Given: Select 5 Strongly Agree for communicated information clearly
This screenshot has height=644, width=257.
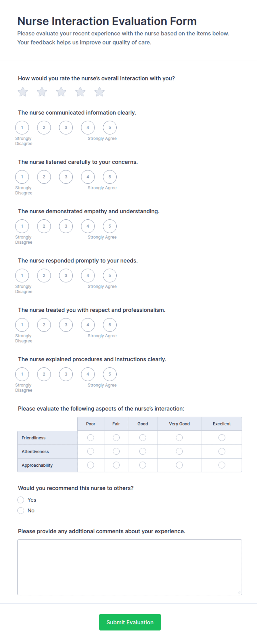Looking at the screenshot, I should tap(110, 127).
